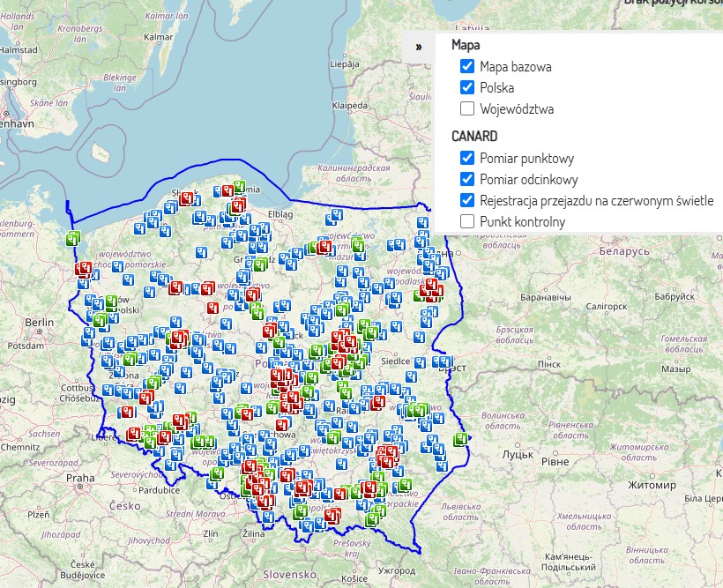
Task: Collapse the layers panel with » button
Action: [x=419, y=47]
